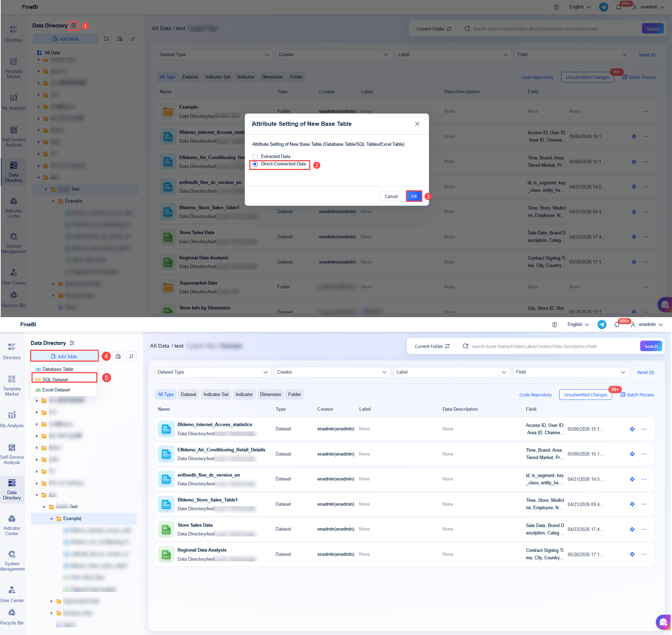672x635 pixels.
Task: Open Dataset Type filter in lower screenshot
Action: [x=213, y=372]
